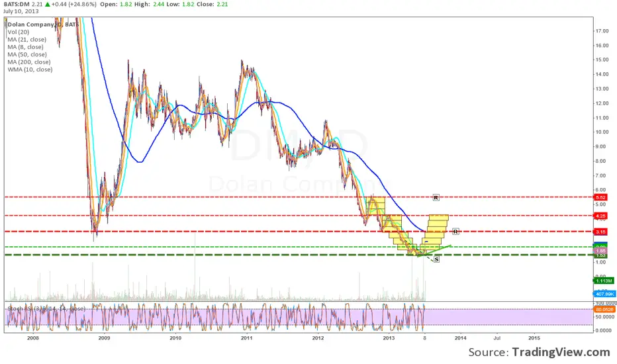Click the Dolan Company series legend title
The image size is (617, 364).
43,24
